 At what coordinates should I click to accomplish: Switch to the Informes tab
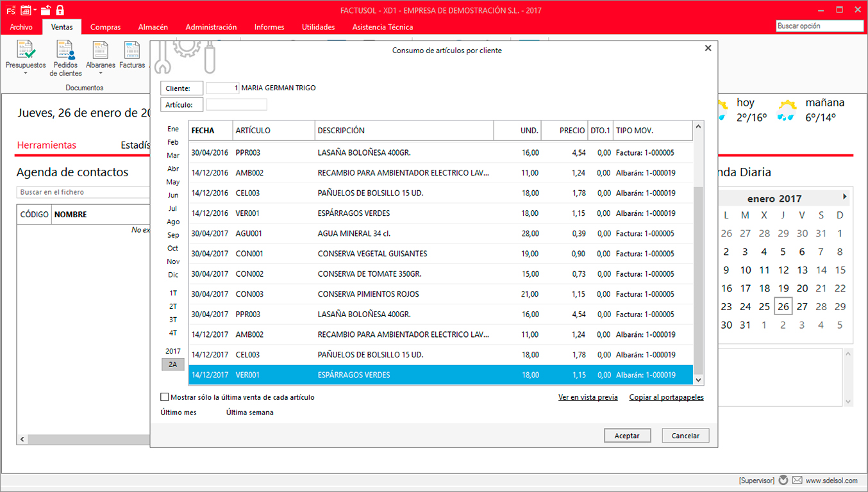[x=269, y=27]
